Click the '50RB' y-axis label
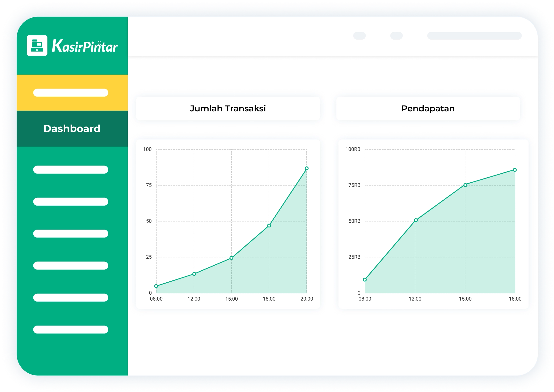Viewport: 554px width, 392px height. 354,221
